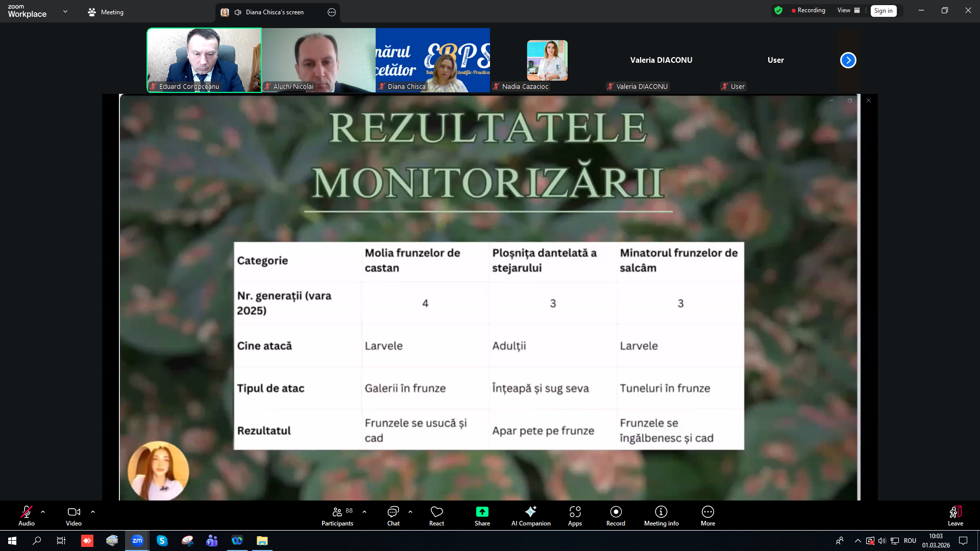The width and height of the screenshot is (980, 551).
Task: Show next participants with the blue arrow
Action: tap(848, 60)
